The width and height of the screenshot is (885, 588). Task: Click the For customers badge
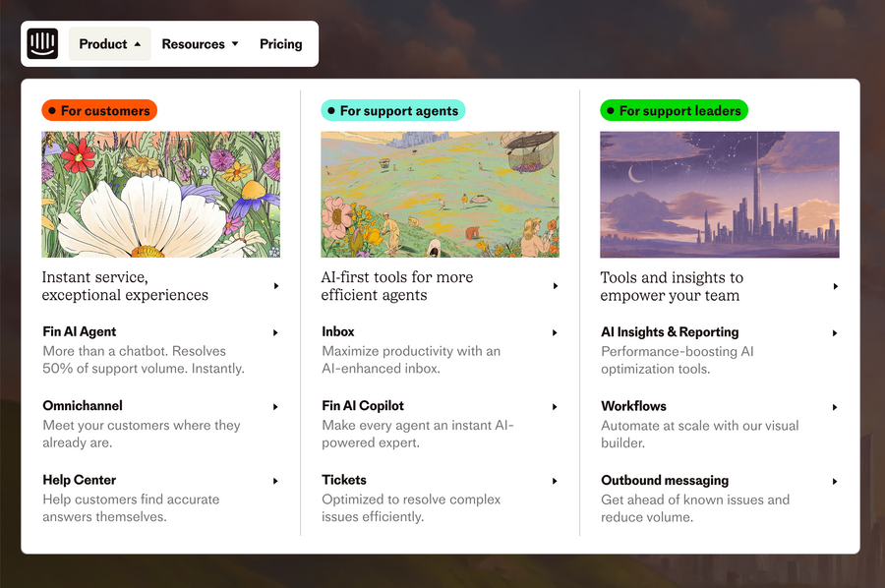98,110
